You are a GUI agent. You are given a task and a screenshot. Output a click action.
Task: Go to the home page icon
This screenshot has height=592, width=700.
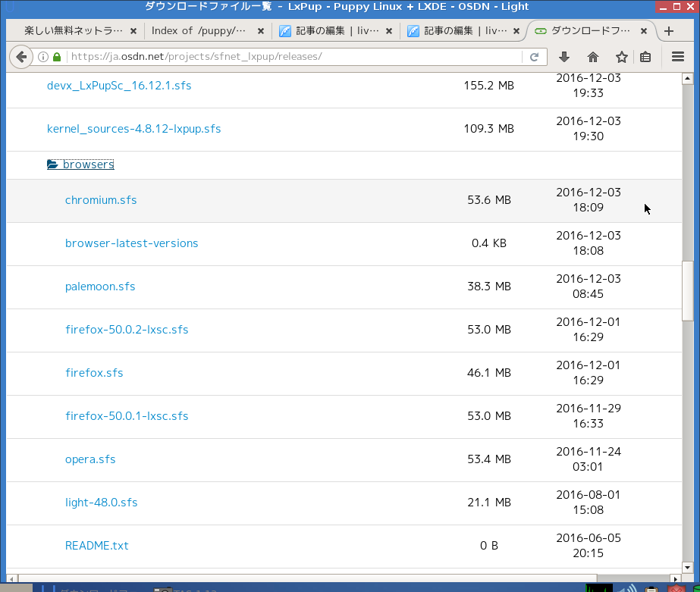[593, 57]
